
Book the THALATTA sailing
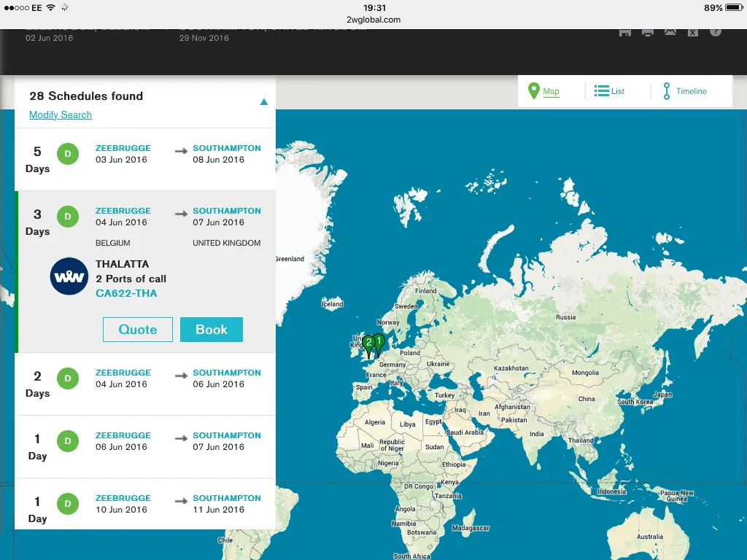212,330
